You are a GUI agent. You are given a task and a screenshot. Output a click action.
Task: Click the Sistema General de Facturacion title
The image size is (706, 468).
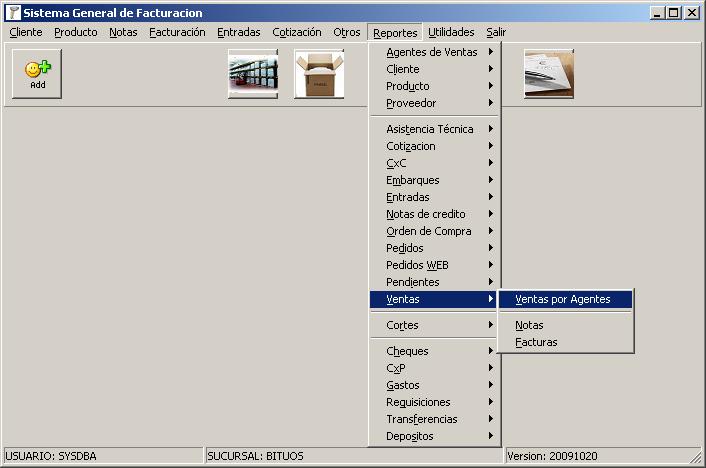[113, 13]
